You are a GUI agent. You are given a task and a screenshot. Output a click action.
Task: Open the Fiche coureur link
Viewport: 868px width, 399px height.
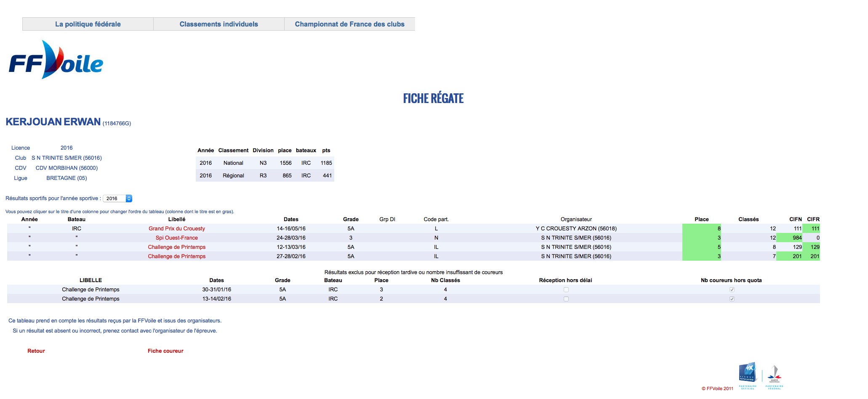[165, 351]
